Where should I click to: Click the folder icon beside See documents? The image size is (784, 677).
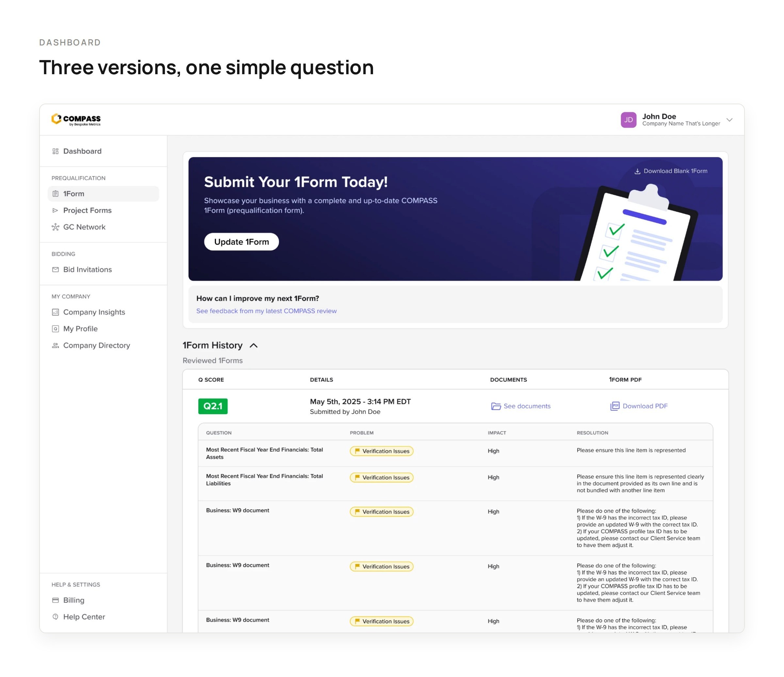point(496,406)
